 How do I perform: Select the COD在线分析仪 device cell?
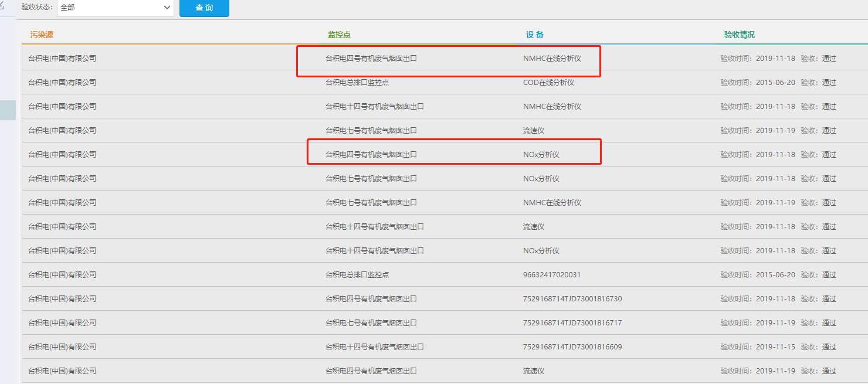(x=548, y=83)
